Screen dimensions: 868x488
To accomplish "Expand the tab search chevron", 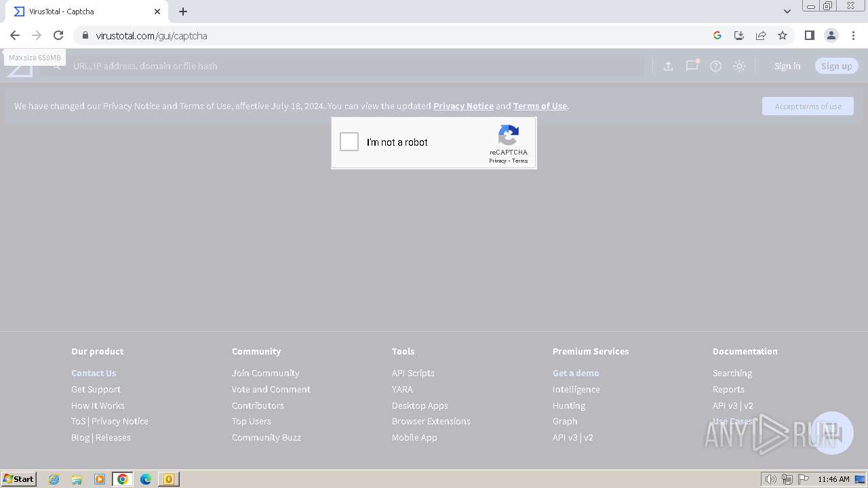I will pos(787,12).
